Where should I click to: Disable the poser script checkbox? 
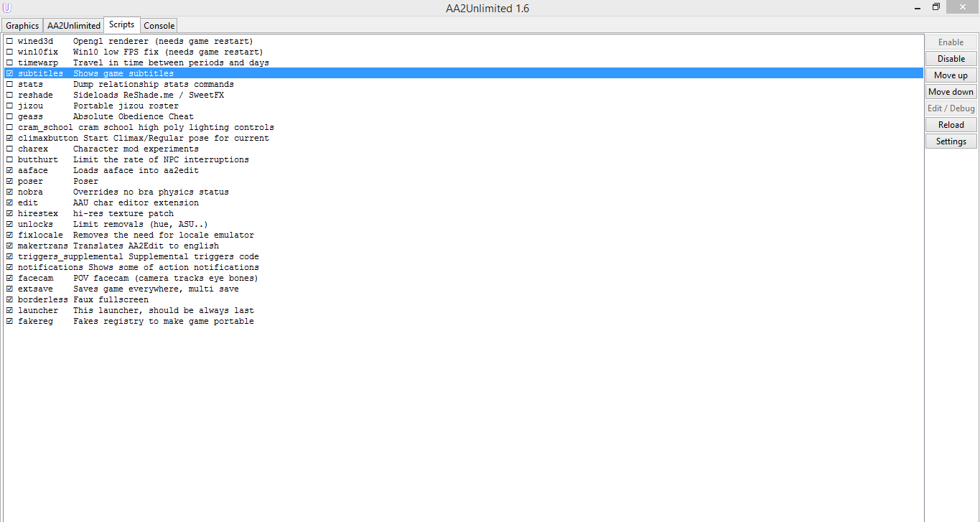pyautogui.click(x=9, y=181)
